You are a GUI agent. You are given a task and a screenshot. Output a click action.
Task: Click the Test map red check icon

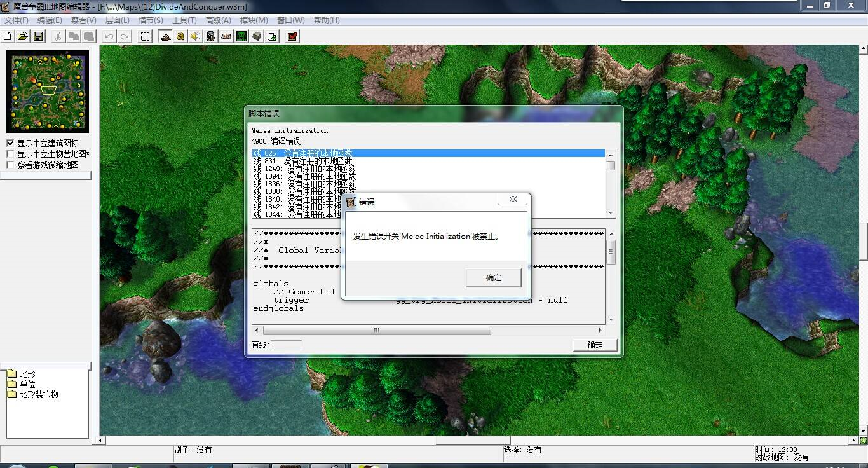coord(292,36)
